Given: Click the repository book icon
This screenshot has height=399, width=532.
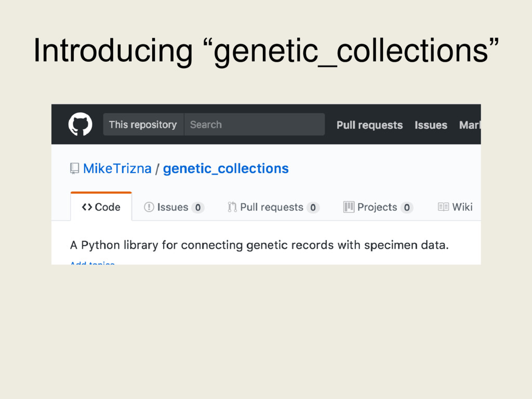Looking at the screenshot, I should [75, 168].
